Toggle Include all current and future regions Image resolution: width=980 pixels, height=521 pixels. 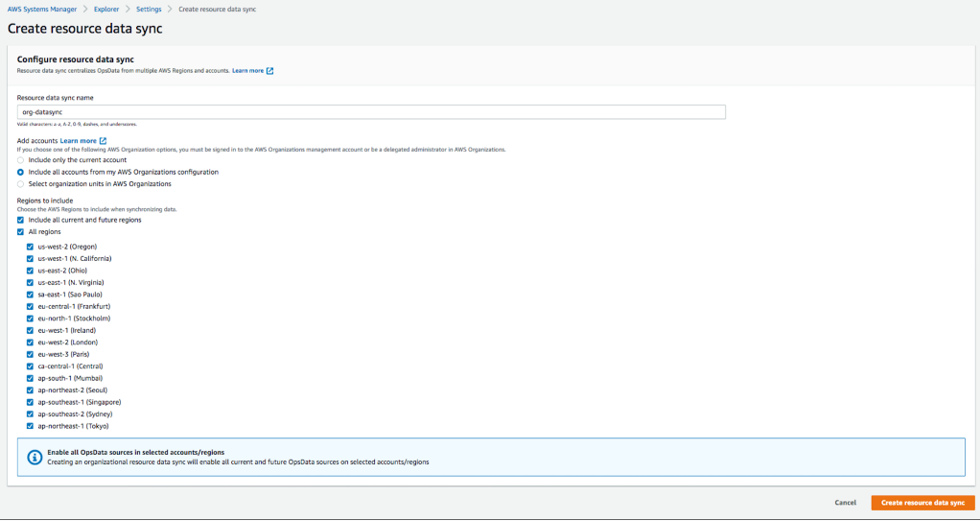pos(21,220)
